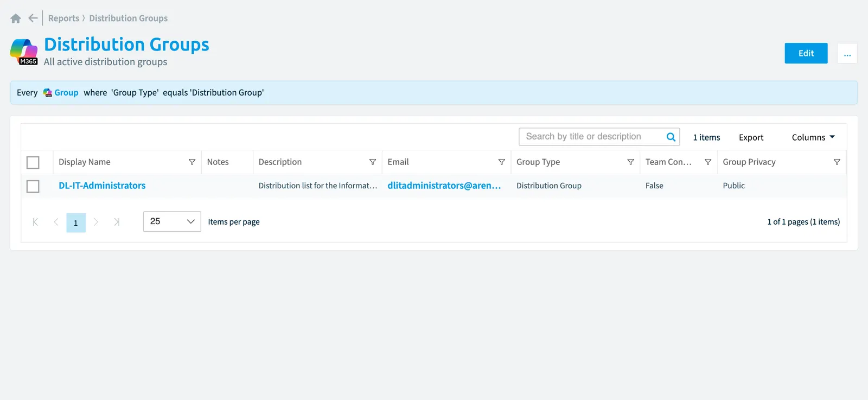Image resolution: width=868 pixels, height=400 pixels.
Task: Click the '1 items' count label
Action: pyautogui.click(x=706, y=137)
